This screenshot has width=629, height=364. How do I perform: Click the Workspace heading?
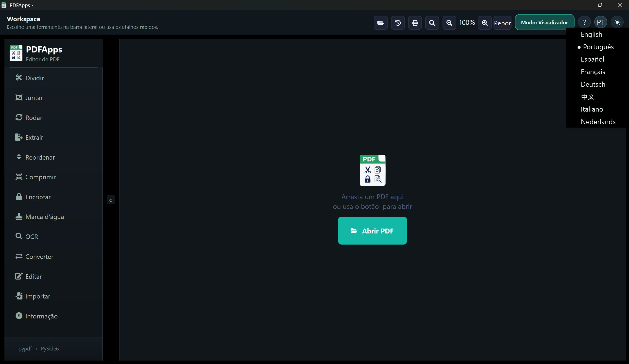23,19
